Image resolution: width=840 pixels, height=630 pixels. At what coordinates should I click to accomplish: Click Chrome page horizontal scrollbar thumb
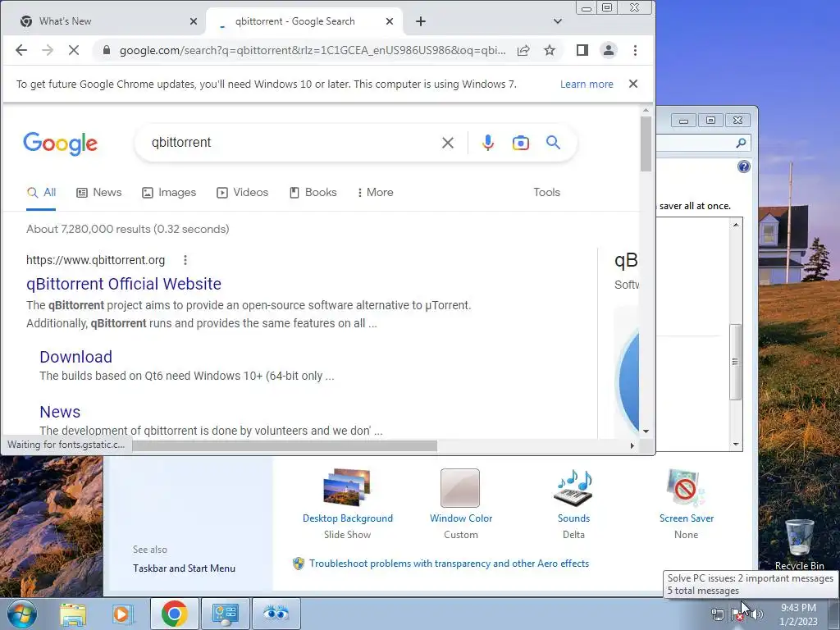click(x=285, y=445)
